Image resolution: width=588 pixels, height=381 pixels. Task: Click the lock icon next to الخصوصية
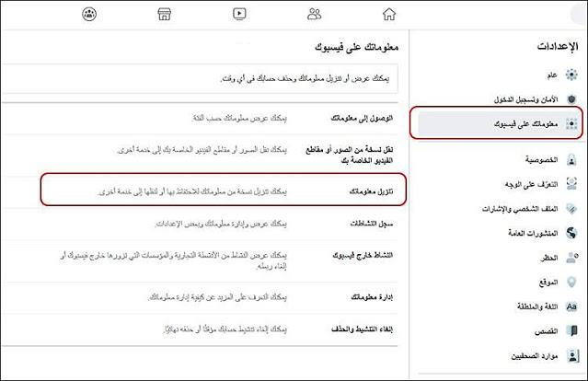pos(571,160)
